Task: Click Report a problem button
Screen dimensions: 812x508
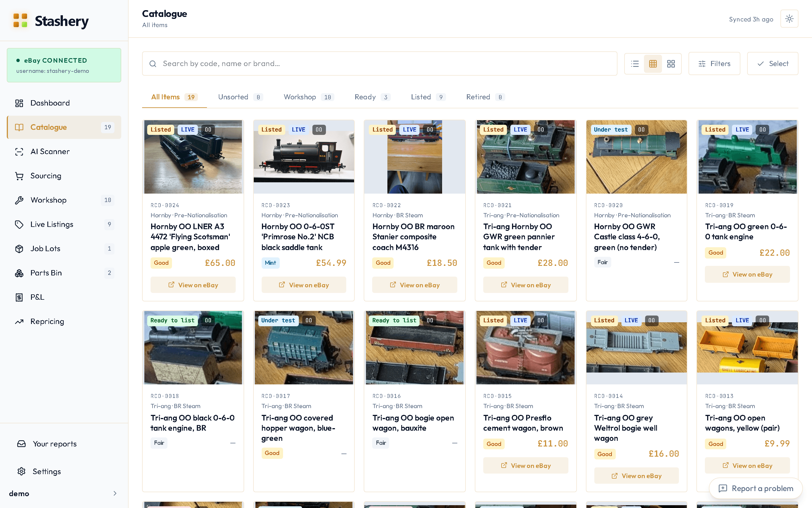Action: (x=756, y=489)
